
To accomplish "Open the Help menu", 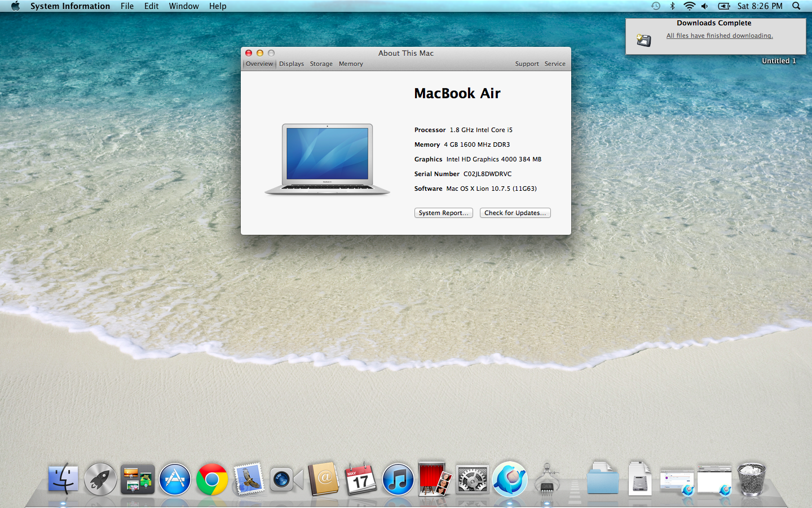I will coord(218,6).
